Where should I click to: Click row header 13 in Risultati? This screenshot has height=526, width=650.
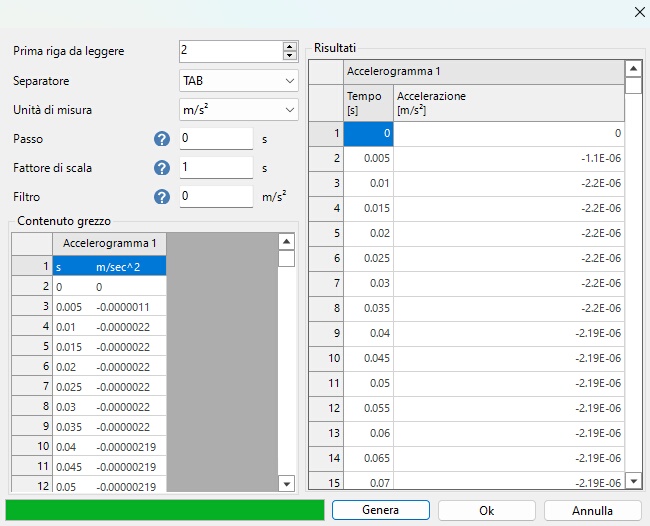pos(326,433)
